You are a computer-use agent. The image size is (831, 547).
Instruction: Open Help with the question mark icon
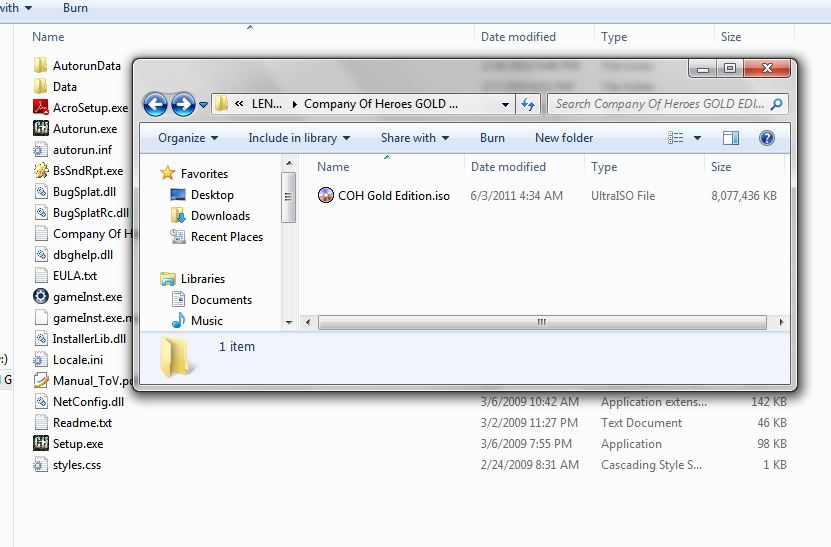pos(766,138)
